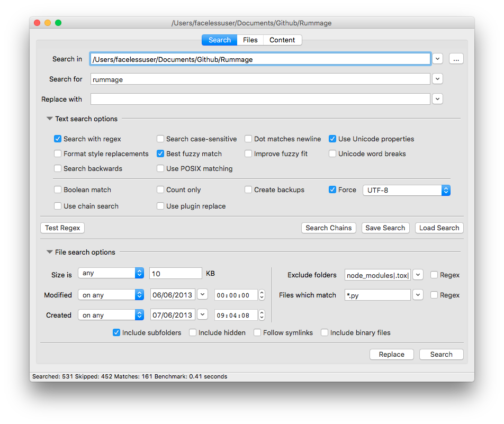Open the Exclude folders history dropdown
The height and width of the screenshot is (424, 504).
[x=418, y=275]
